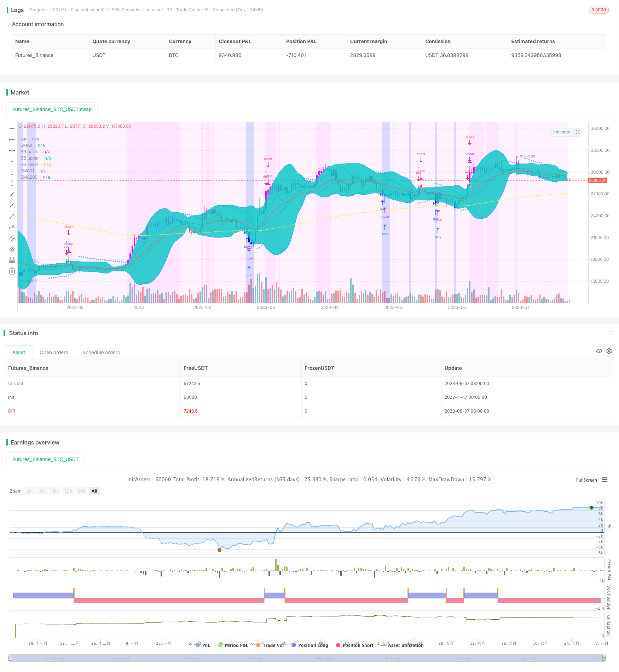Click the Futures_Binance_BTC_USDT:swap market tab

52,109
